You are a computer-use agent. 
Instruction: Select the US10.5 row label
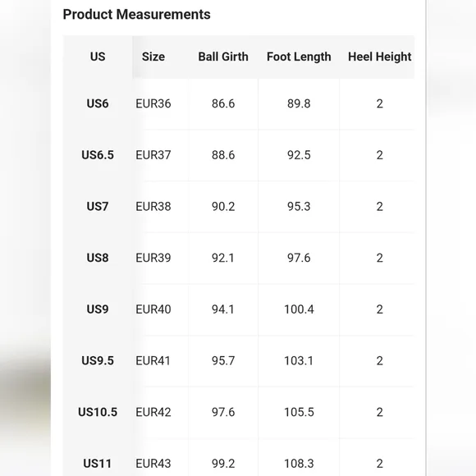98,412
